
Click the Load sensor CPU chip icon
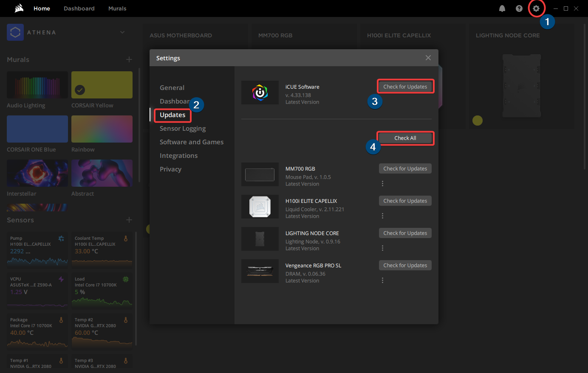click(x=126, y=279)
